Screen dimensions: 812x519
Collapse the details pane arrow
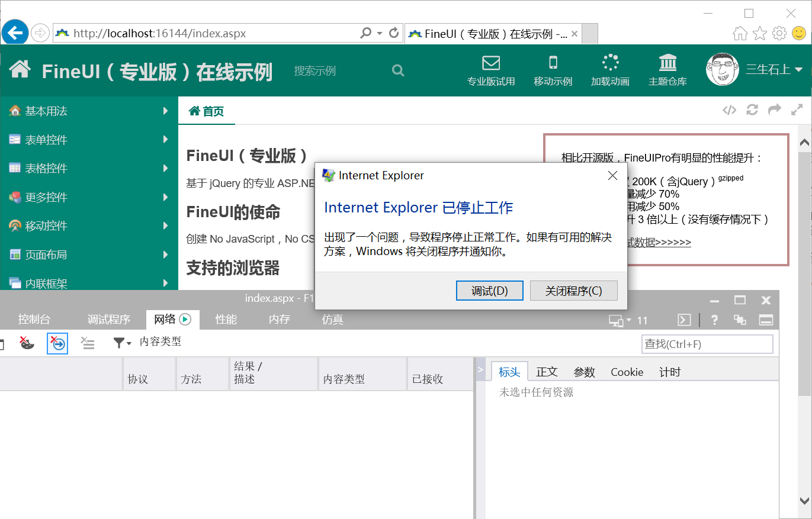[481, 369]
